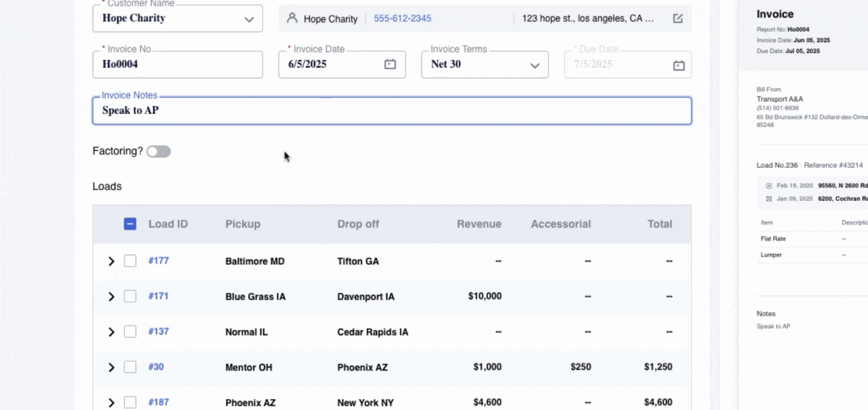Open the Invoice Terms Net 30 dropdown
868x410 pixels.
pos(534,65)
